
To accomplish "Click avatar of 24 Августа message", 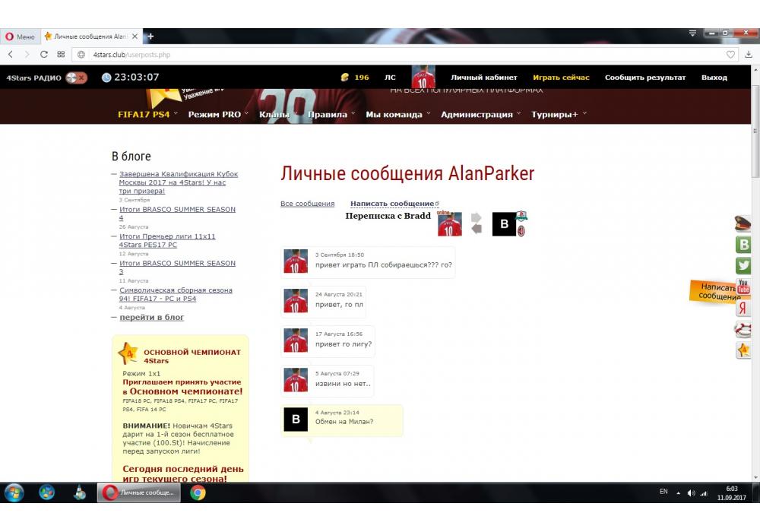I will pos(296,301).
